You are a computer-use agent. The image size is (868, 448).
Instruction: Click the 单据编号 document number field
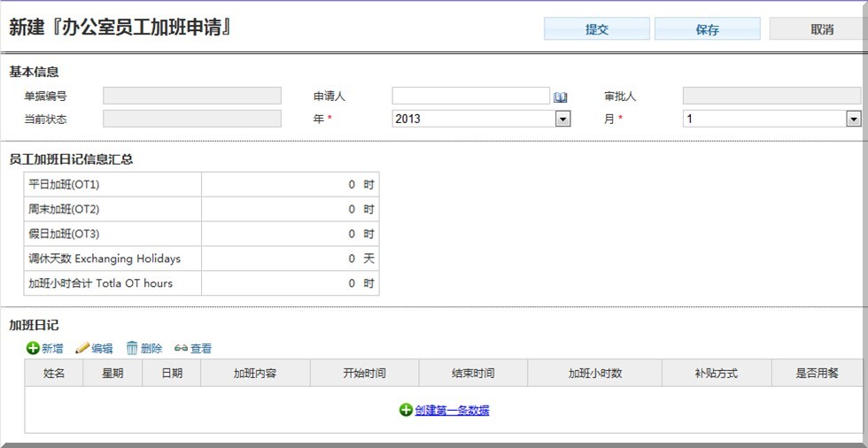[x=192, y=96]
